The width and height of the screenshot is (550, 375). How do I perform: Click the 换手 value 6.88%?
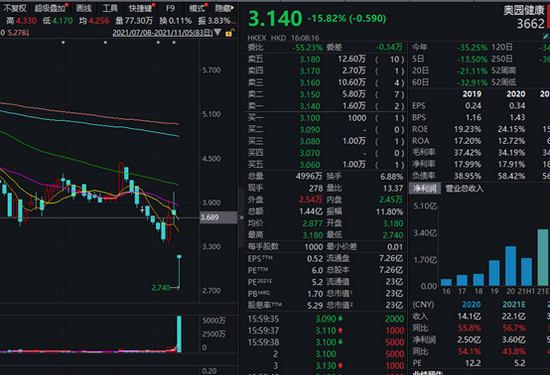391,176
